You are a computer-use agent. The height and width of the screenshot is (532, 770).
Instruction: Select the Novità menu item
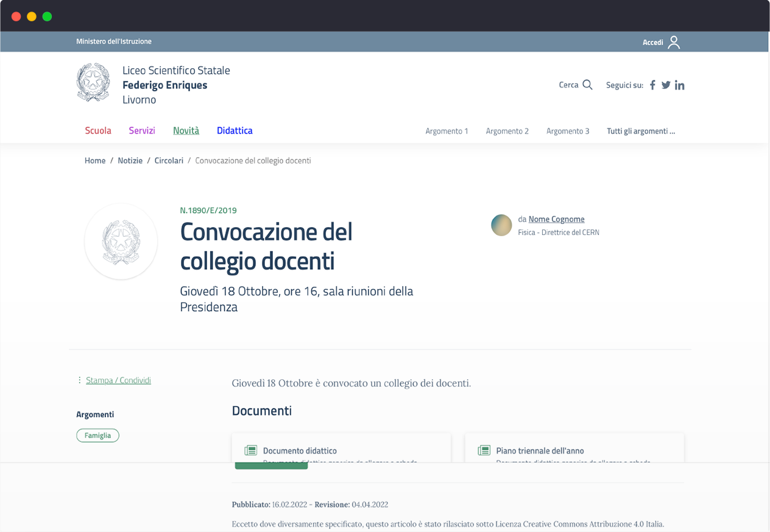click(186, 130)
